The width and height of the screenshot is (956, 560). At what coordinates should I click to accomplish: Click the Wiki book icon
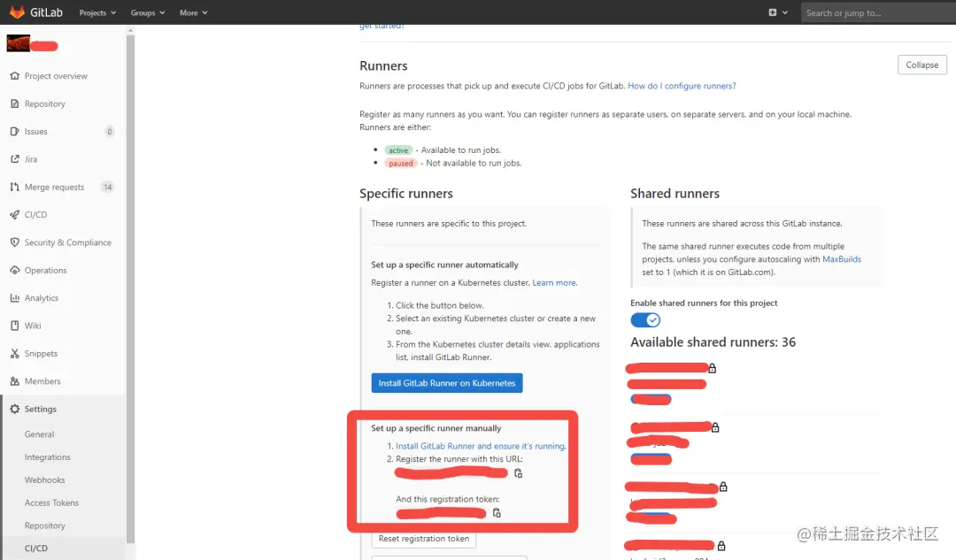[15, 326]
